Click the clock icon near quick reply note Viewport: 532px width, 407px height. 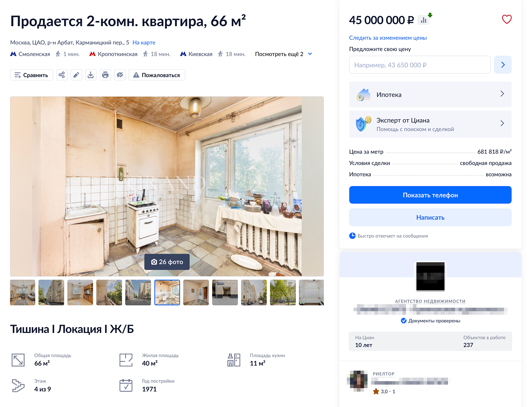pyautogui.click(x=352, y=236)
